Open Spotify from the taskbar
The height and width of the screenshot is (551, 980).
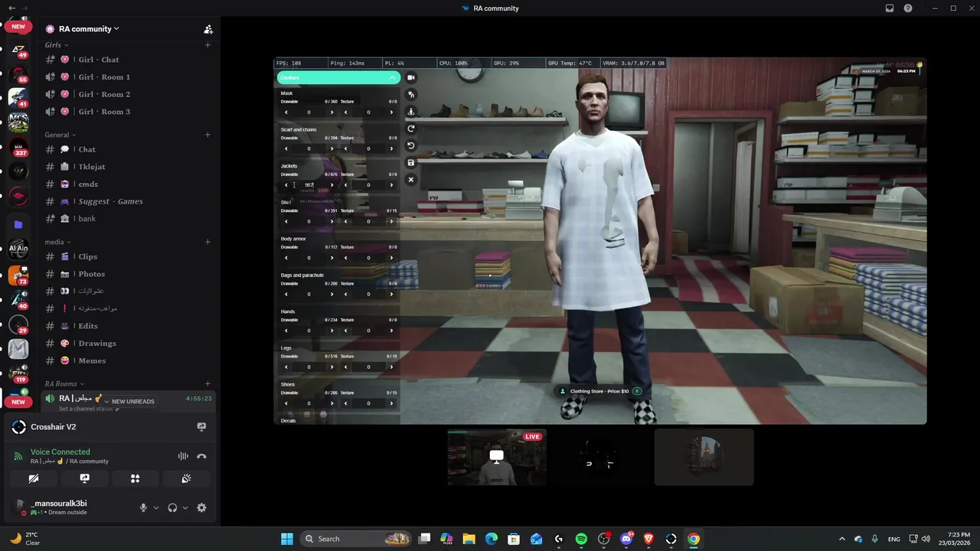[581, 539]
